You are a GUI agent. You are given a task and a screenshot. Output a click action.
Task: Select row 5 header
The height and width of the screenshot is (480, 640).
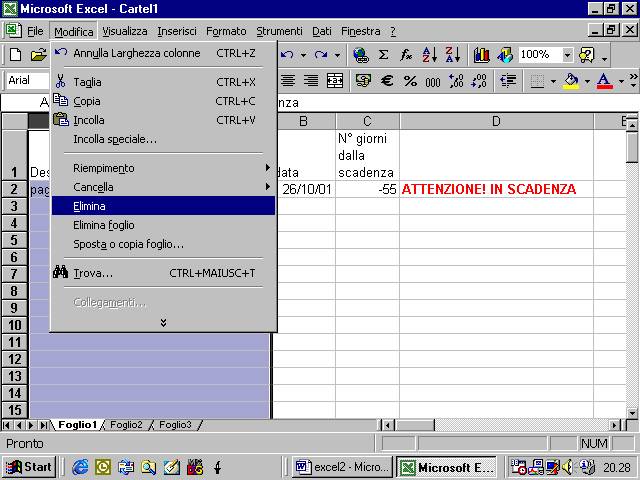14,240
